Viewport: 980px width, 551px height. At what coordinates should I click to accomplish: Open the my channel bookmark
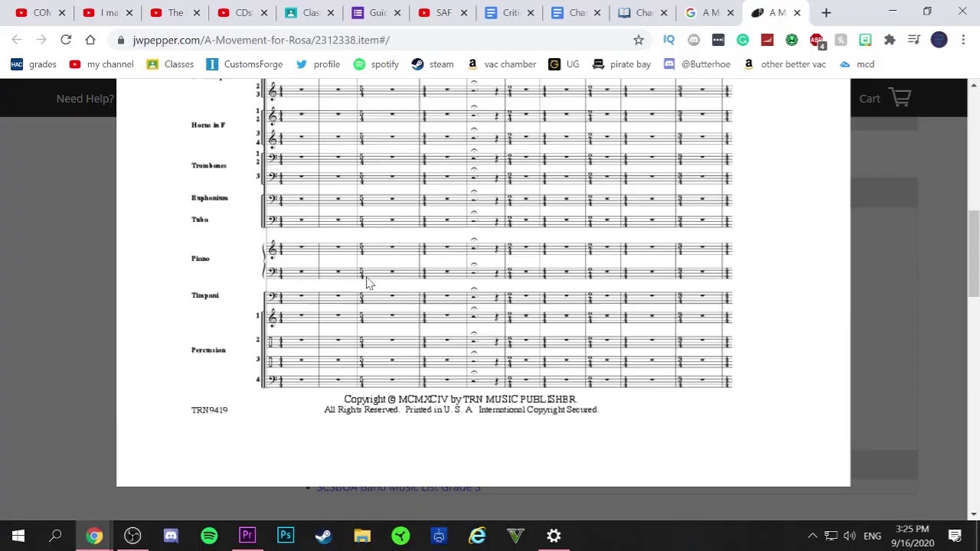coord(101,64)
